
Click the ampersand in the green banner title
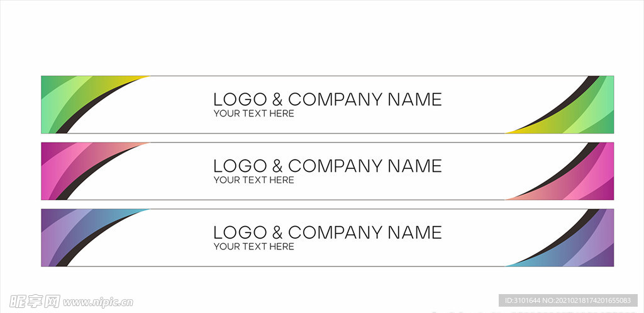coord(277,100)
